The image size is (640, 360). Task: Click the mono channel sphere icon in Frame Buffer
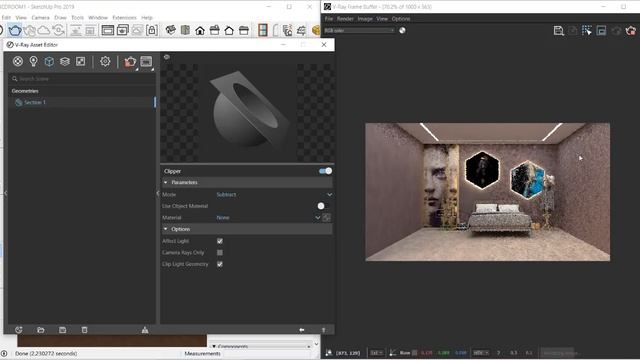pos(402,30)
